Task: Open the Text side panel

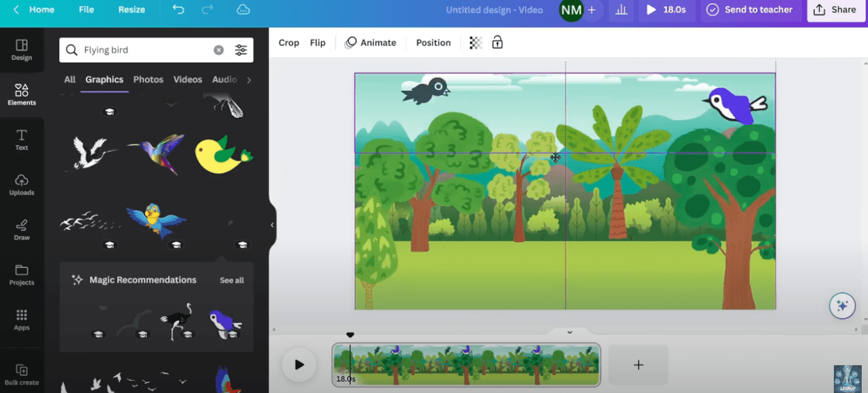Action: click(x=22, y=140)
